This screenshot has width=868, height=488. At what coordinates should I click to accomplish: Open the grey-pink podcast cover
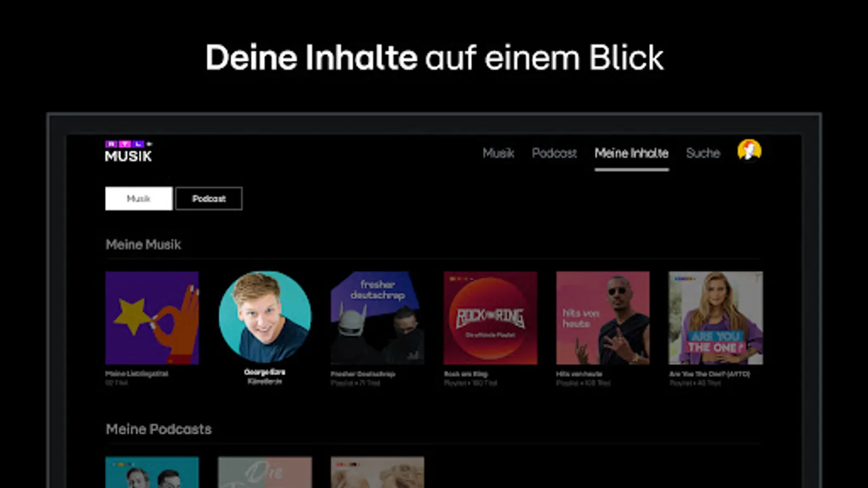265,472
